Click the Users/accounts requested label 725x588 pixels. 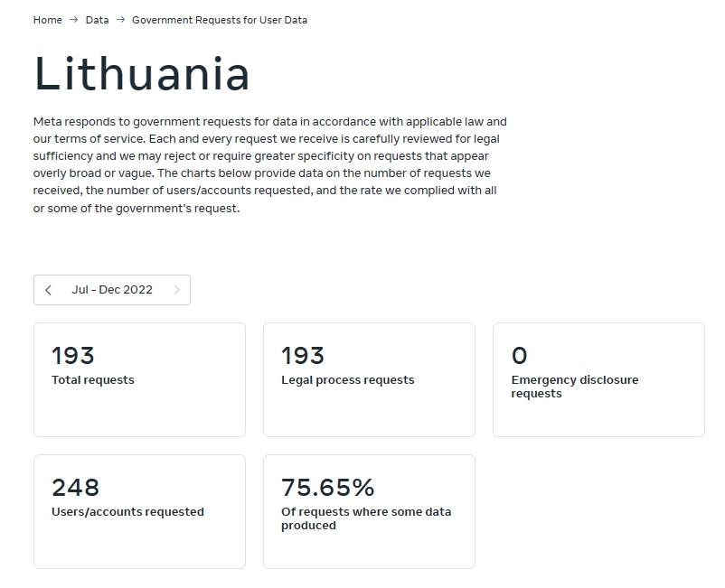click(x=127, y=512)
